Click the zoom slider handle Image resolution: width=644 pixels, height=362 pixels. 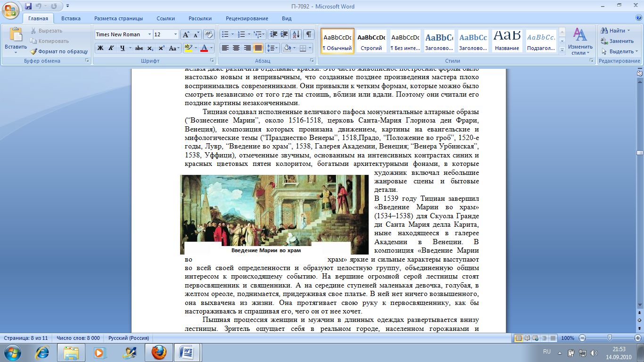610,338
